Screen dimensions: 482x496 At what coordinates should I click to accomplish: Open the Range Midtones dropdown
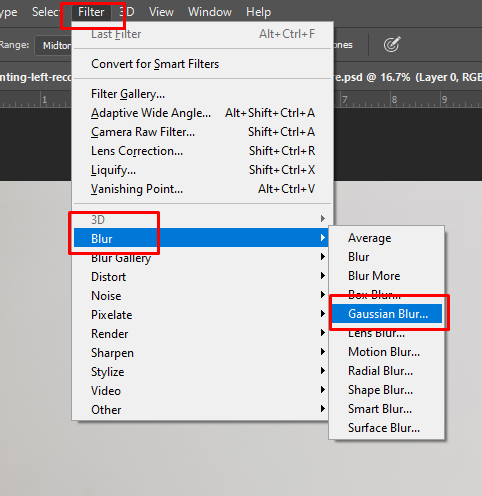[53, 45]
